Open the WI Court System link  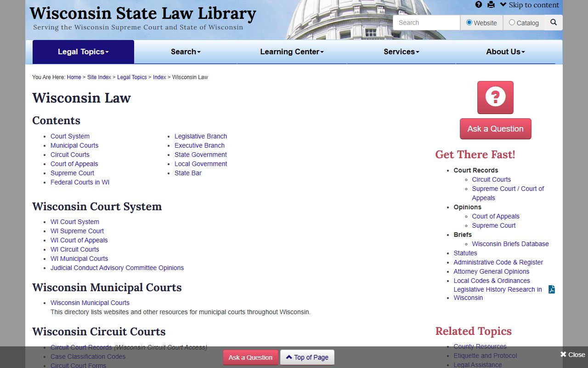click(75, 222)
